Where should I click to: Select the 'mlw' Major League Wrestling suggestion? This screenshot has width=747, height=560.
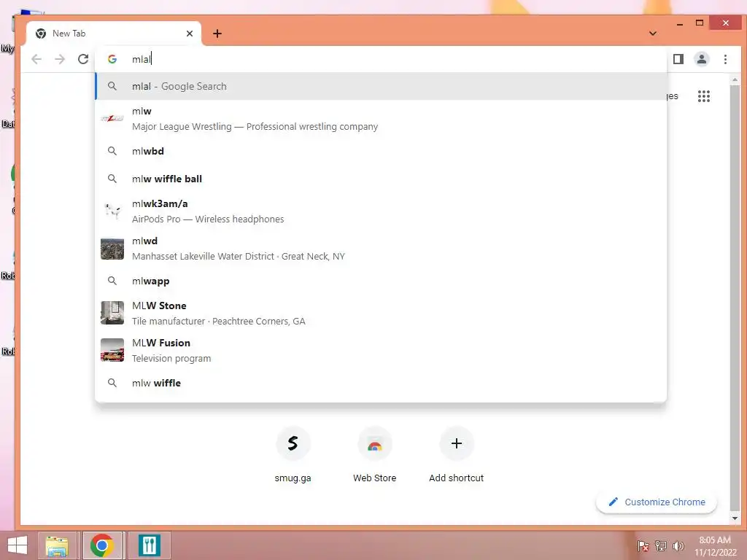point(381,119)
